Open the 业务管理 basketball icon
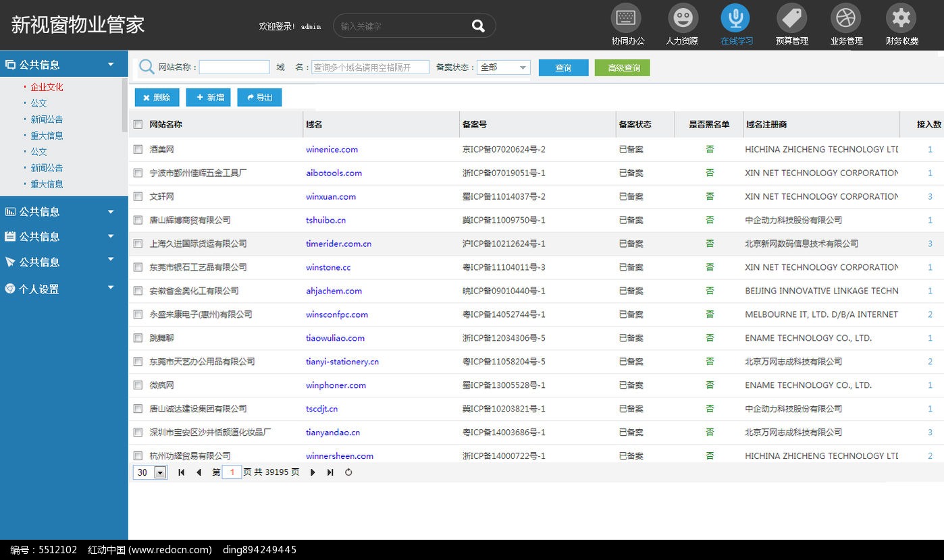Viewport: 944px width, 560px height. click(x=846, y=18)
